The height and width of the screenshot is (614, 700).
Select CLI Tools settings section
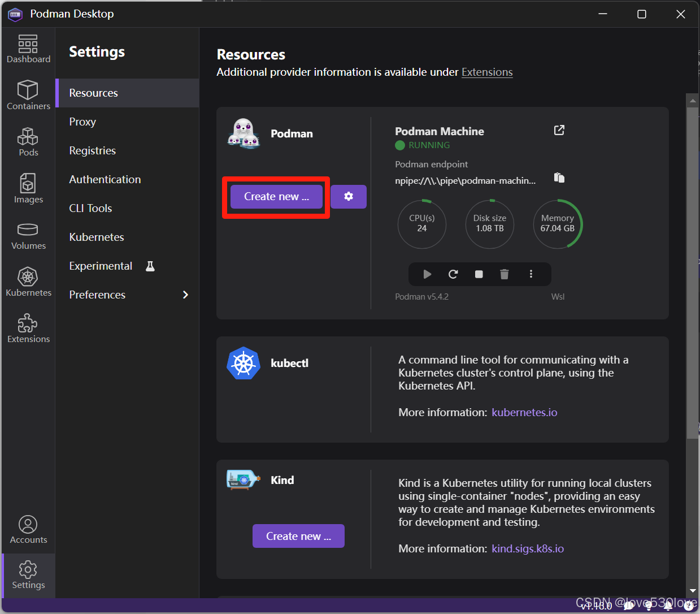pos(127,208)
